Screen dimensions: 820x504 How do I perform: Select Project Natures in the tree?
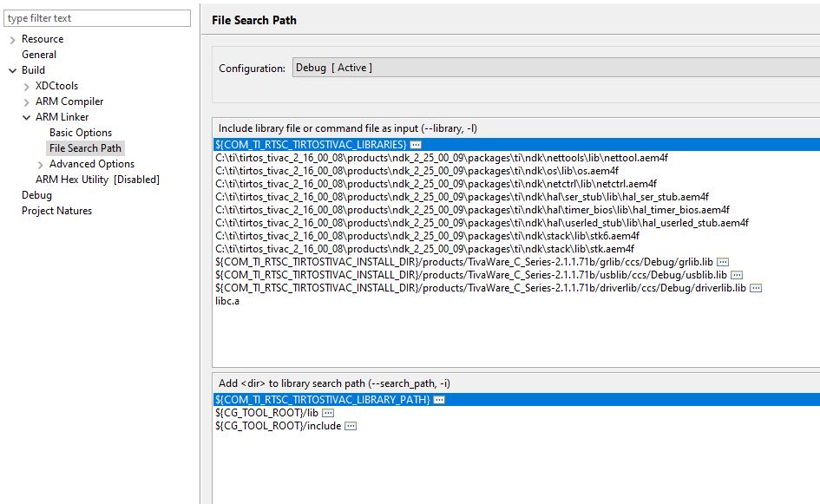pos(56,211)
